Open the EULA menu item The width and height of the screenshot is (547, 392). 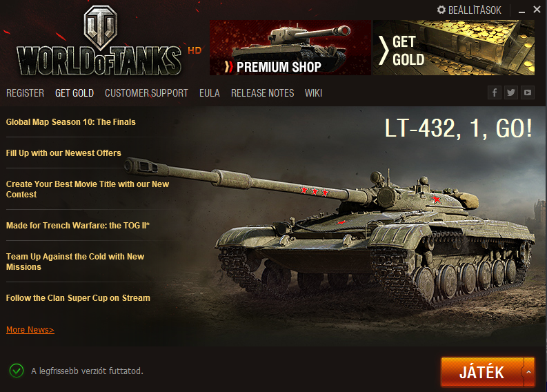pos(209,93)
